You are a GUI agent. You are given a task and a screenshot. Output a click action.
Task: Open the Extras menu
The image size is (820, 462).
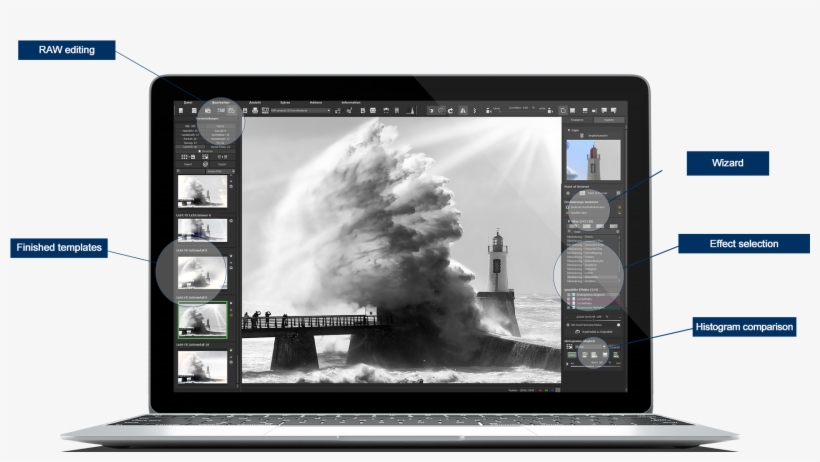click(x=285, y=103)
